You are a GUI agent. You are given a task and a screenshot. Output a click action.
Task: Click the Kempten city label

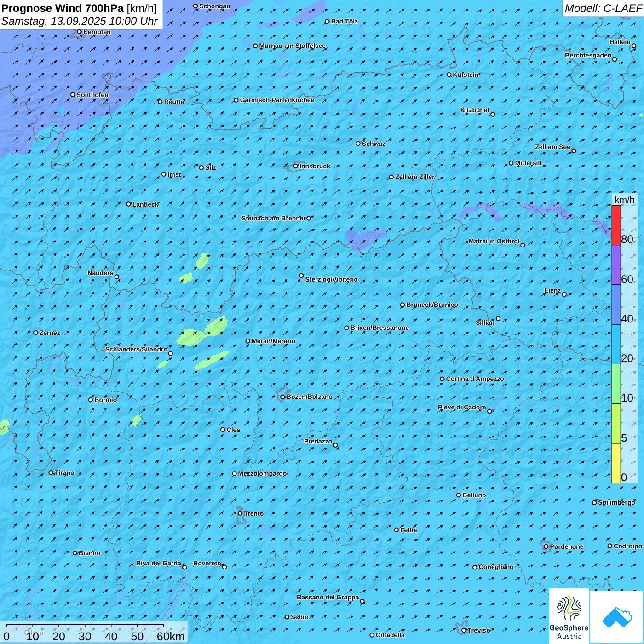coord(97,32)
